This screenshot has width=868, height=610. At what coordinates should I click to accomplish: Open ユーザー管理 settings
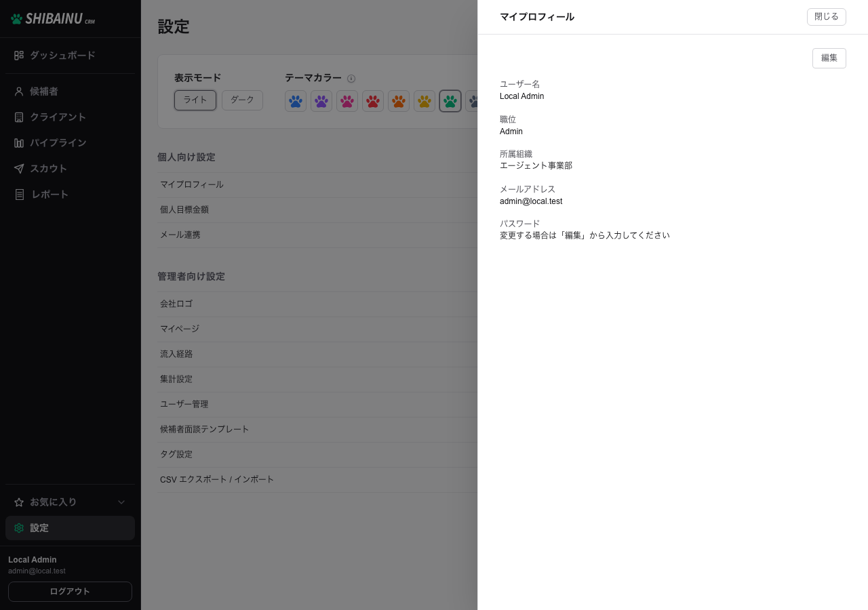pos(317,405)
